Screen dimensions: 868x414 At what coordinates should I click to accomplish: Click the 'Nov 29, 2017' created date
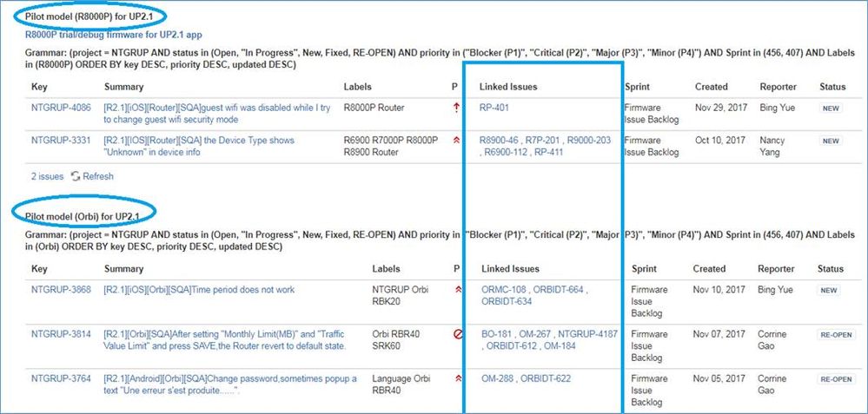coord(721,108)
